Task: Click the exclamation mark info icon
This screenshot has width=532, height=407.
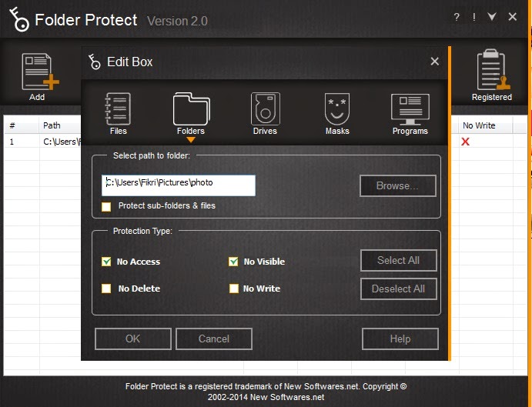Action: pyautogui.click(x=474, y=17)
